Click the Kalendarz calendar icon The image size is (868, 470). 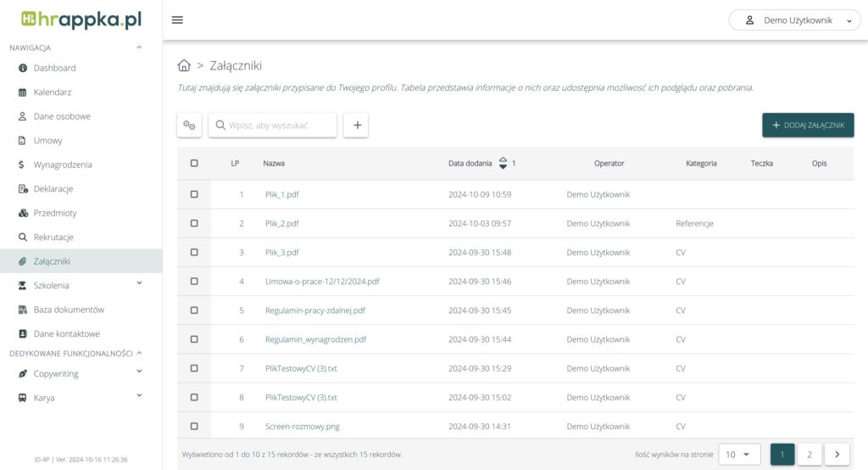click(x=23, y=92)
